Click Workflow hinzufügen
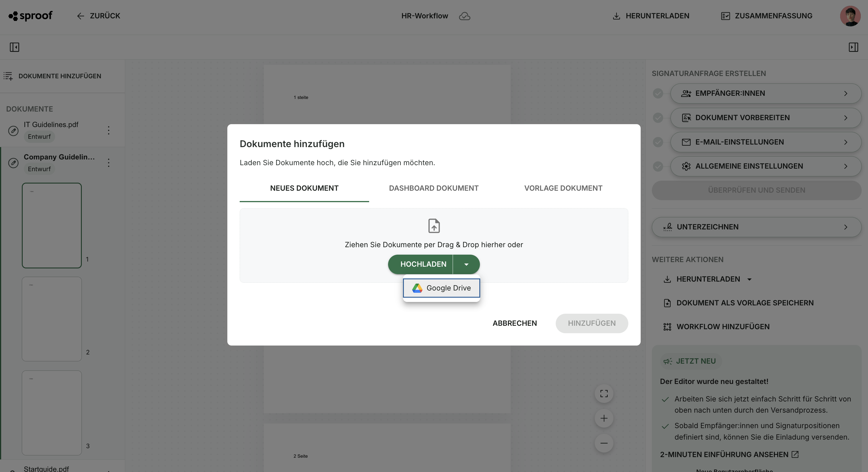This screenshot has width=868, height=472. (x=716, y=327)
